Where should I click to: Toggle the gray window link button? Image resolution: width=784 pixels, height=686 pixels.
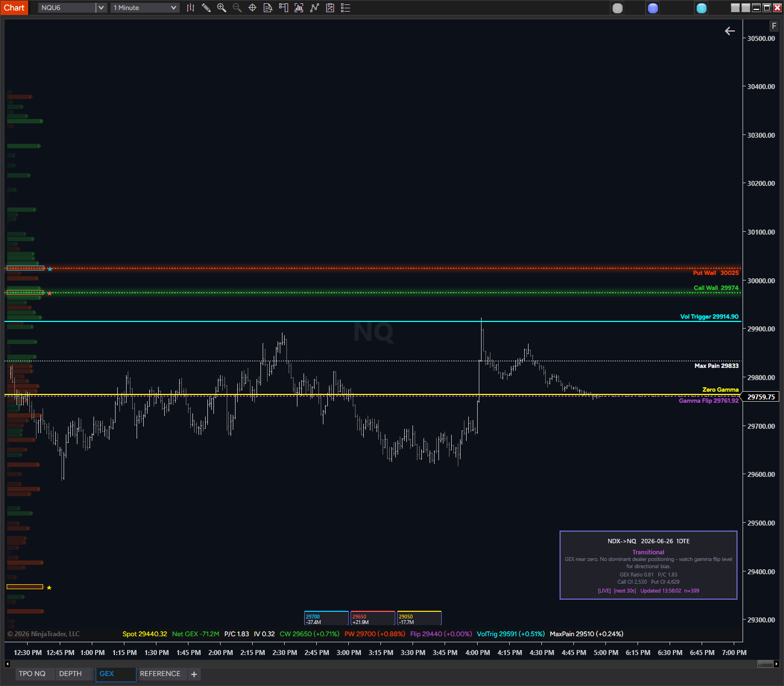pos(618,8)
